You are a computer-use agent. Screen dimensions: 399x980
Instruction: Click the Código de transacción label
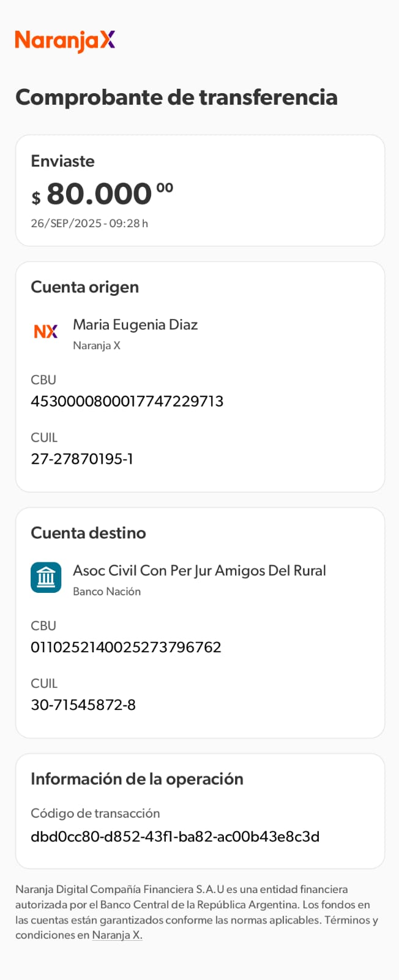pyautogui.click(x=95, y=813)
